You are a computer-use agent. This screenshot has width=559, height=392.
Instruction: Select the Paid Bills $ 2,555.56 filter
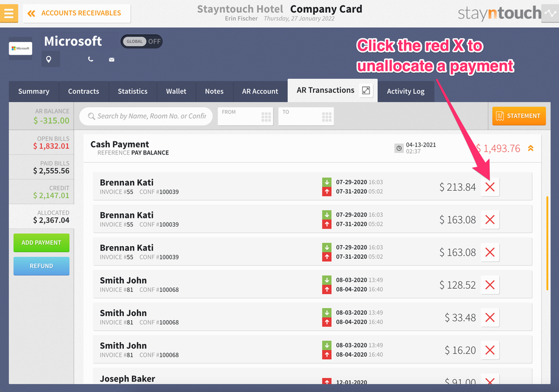click(41, 167)
